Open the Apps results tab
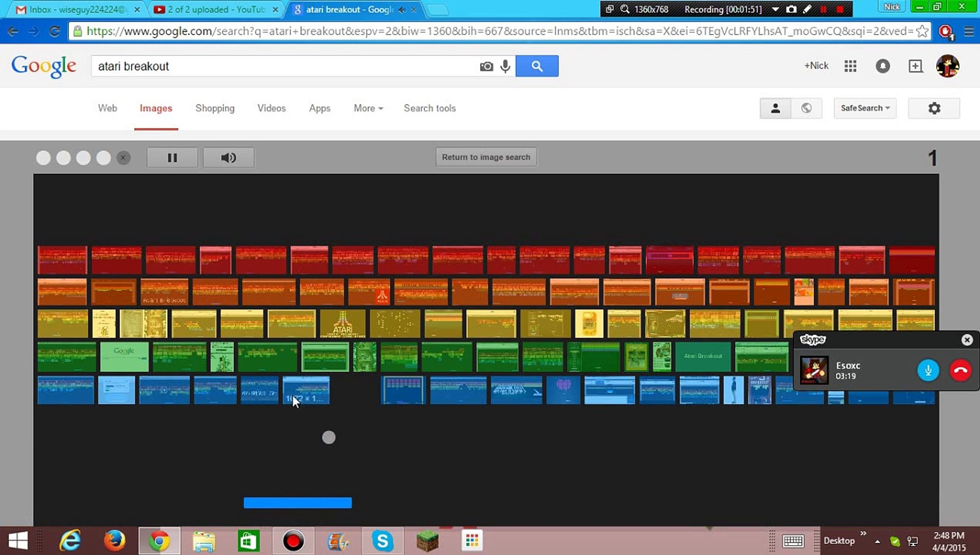 click(x=319, y=108)
